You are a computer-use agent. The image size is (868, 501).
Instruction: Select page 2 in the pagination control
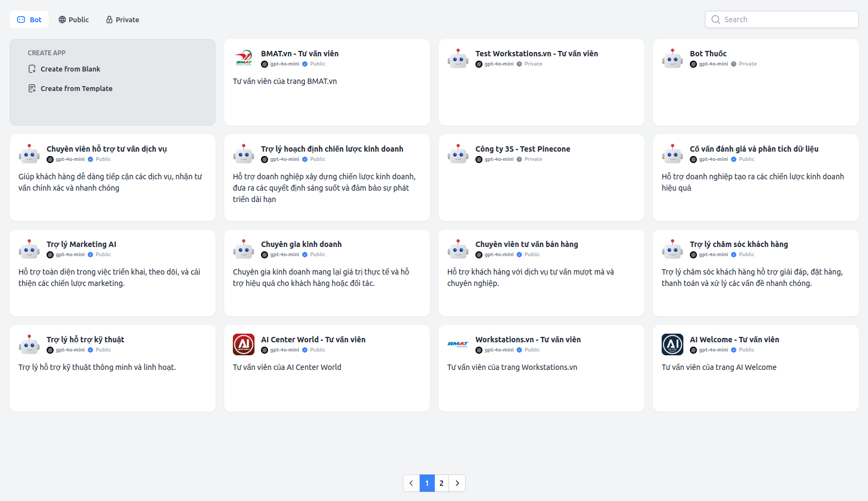(x=441, y=483)
